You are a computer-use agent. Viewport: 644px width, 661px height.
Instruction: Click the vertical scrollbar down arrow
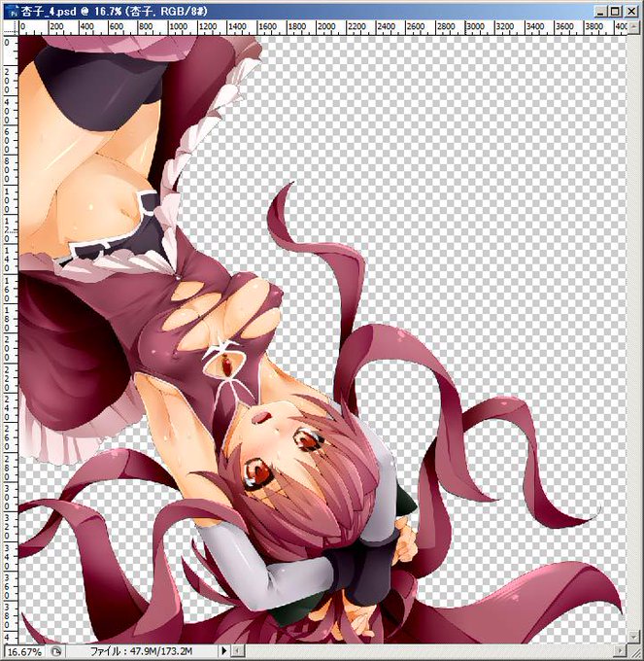tap(633, 636)
